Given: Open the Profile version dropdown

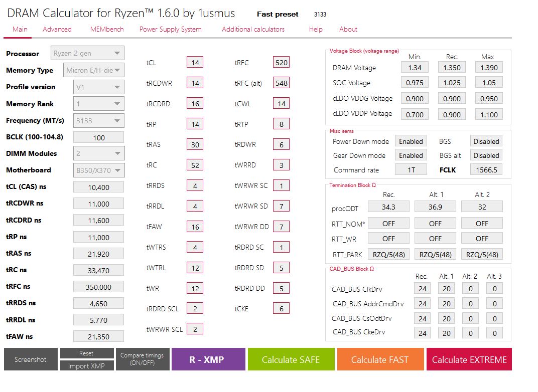Looking at the screenshot, I should tap(99, 87).
